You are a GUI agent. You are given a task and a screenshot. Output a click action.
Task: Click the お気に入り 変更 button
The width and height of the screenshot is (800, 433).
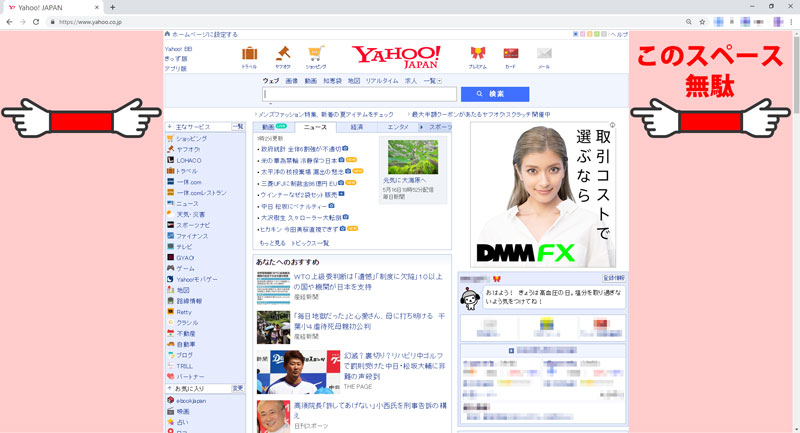tap(238, 389)
